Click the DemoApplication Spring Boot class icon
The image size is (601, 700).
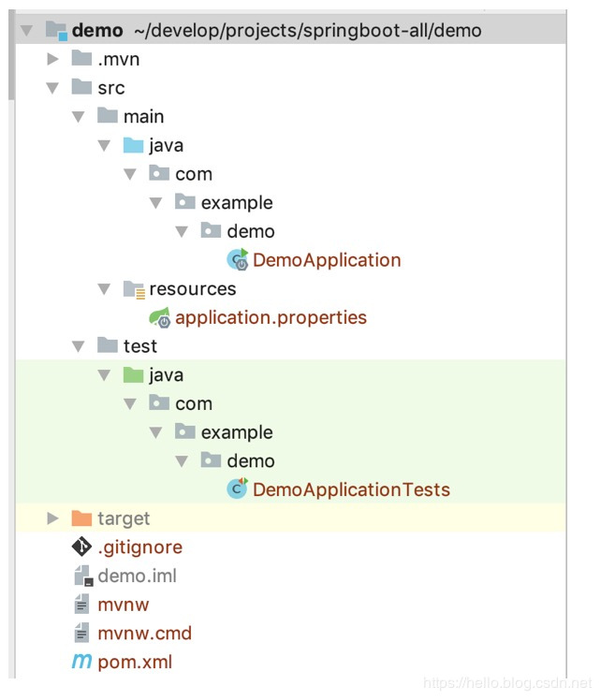[x=237, y=260]
